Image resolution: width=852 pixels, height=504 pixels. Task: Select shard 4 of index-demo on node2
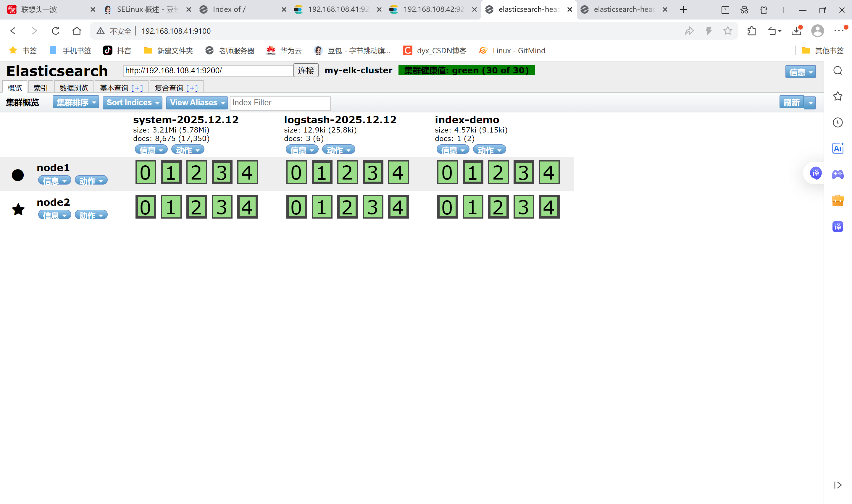click(x=549, y=207)
